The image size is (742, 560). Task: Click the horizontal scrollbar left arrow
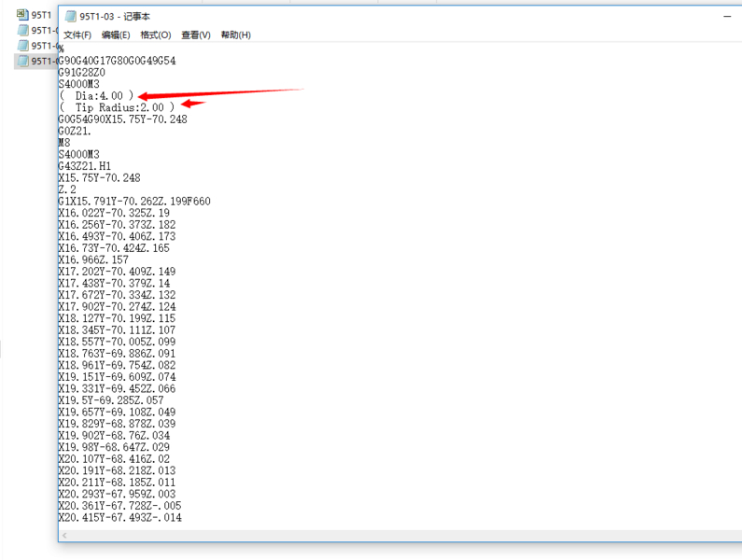click(64, 536)
